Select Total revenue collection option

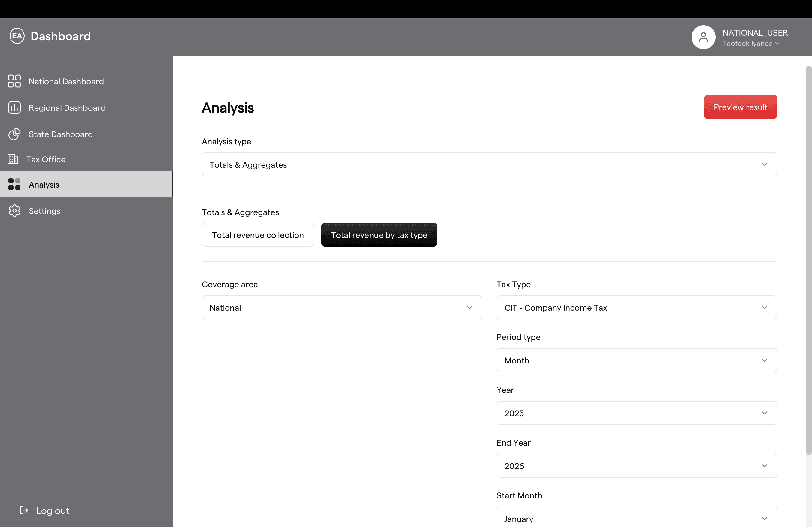pos(258,235)
